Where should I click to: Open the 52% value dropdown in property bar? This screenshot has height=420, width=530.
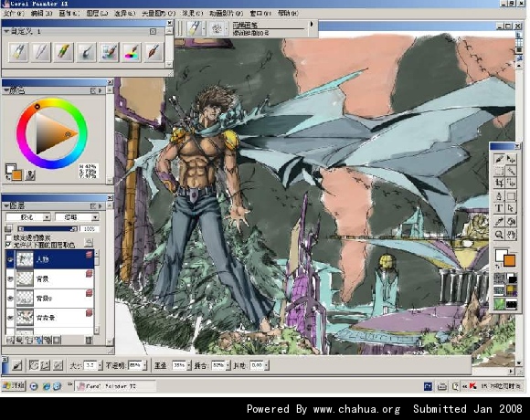pos(228,365)
